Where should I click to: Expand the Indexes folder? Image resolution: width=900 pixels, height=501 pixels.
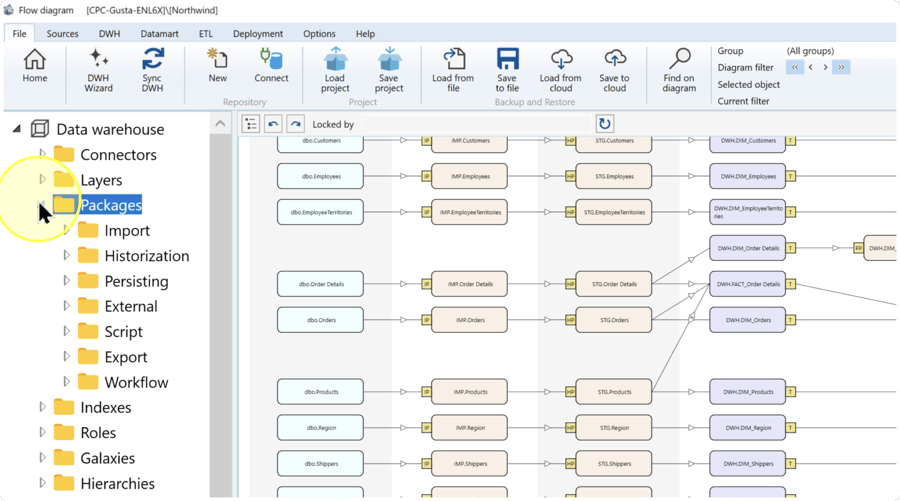pyautogui.click(x=42, y=406)
